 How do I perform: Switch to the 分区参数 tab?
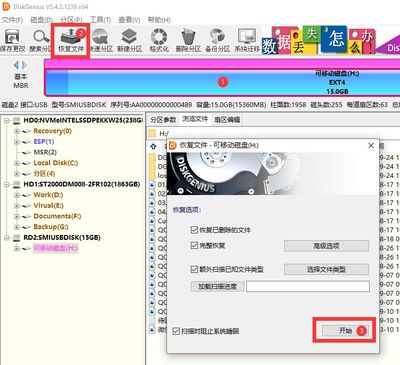[x=163, y=119]
